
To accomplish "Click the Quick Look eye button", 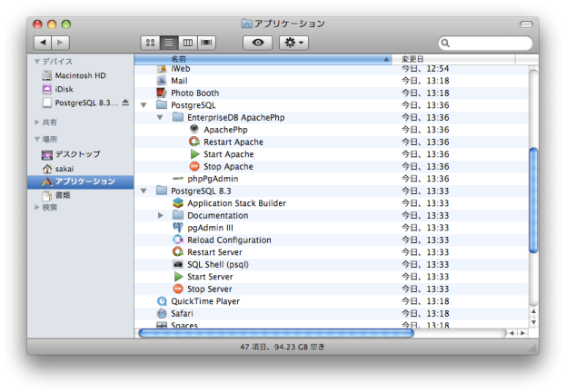I will tap(258, 43).
